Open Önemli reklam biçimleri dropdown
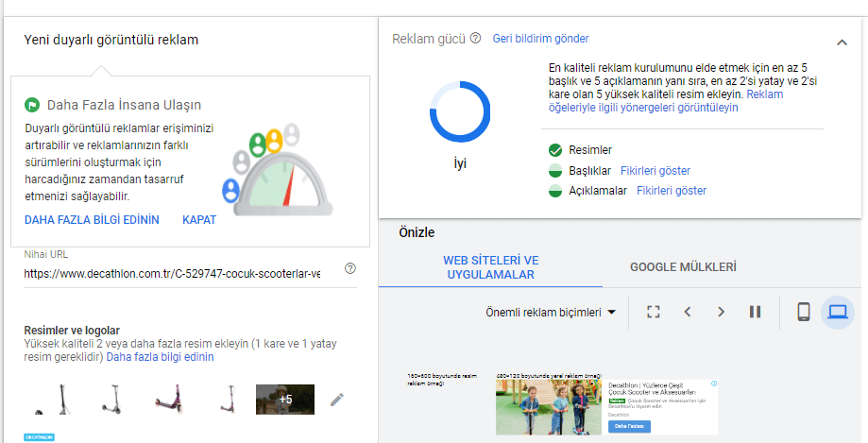 [x=551, y=312]
